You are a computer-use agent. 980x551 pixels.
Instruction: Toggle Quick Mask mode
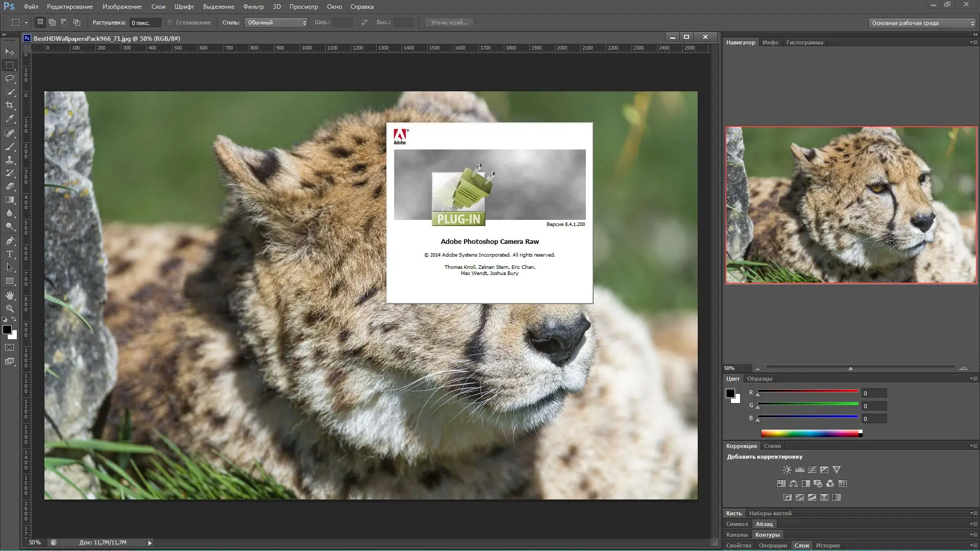(x=10, y=347)
